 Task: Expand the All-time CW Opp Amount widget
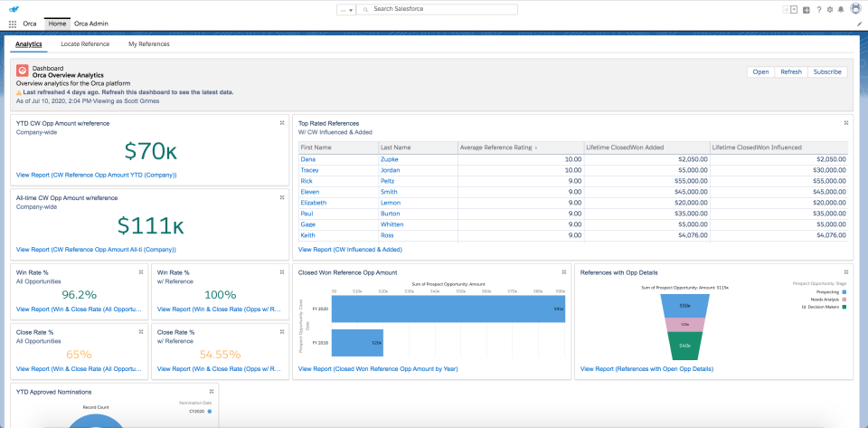pyautogui.click(x=282, y=197)
